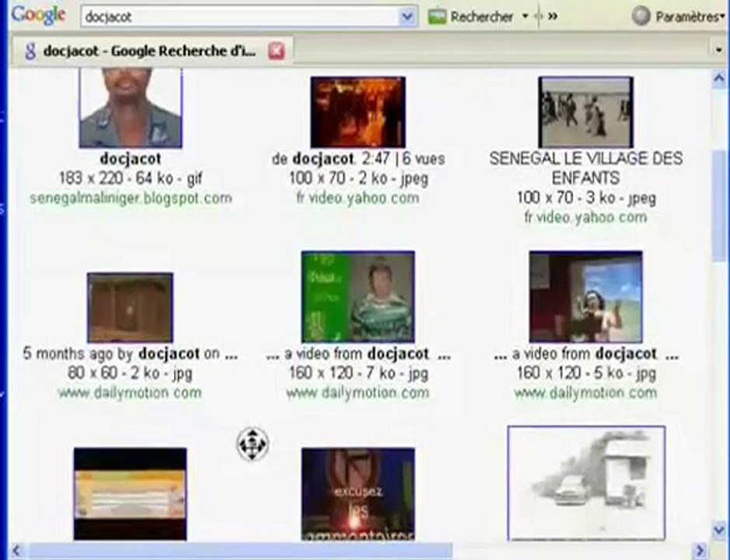Open the black-and-white car sketch thumbnail

[x=587, y=483]
